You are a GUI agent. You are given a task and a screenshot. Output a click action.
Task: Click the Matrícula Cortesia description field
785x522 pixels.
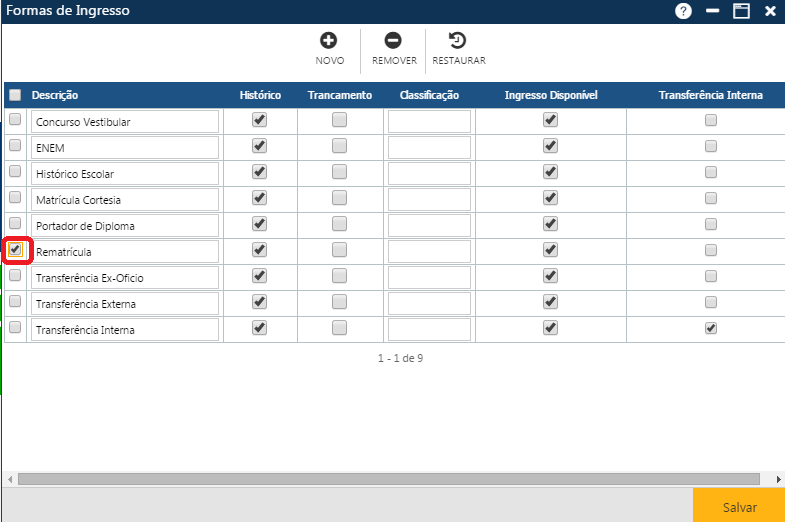(124, 199)
